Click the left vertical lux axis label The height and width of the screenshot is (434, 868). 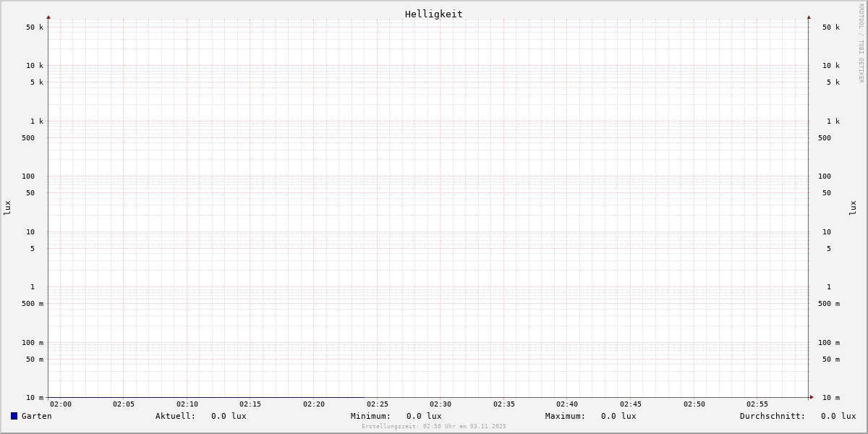pos(7,208)
